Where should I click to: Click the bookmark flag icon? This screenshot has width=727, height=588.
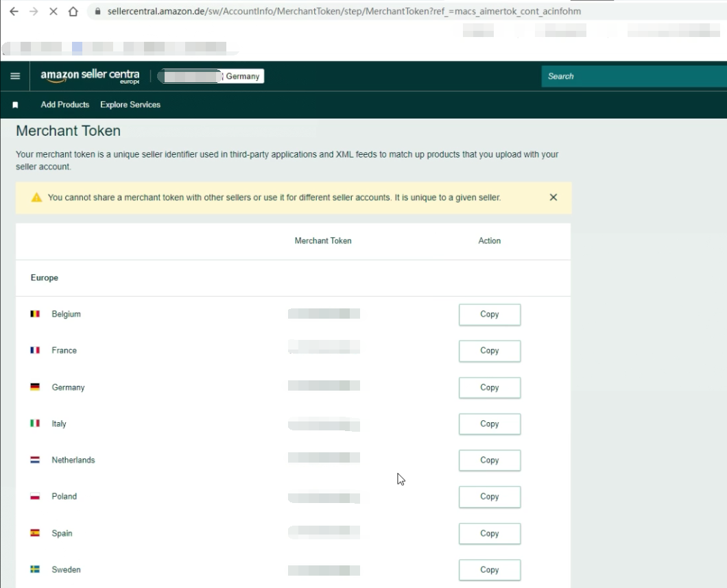[15, 105]
